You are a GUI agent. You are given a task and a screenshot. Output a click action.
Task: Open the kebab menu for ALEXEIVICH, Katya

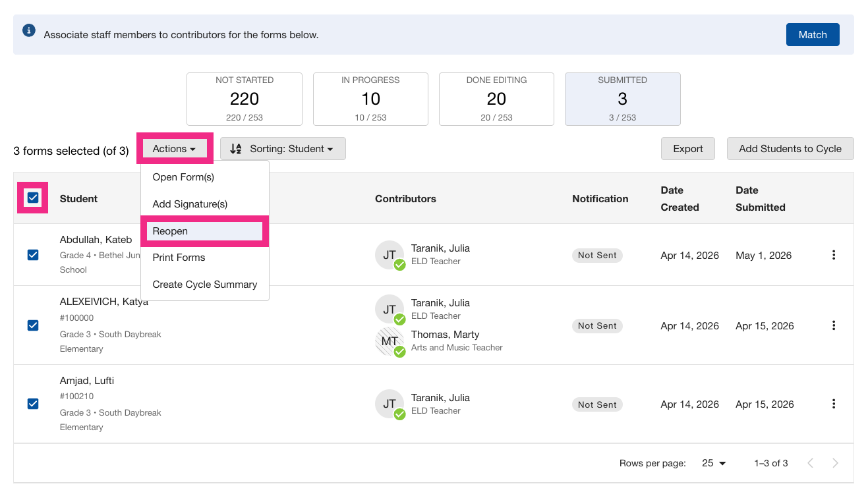coord(834,325)
